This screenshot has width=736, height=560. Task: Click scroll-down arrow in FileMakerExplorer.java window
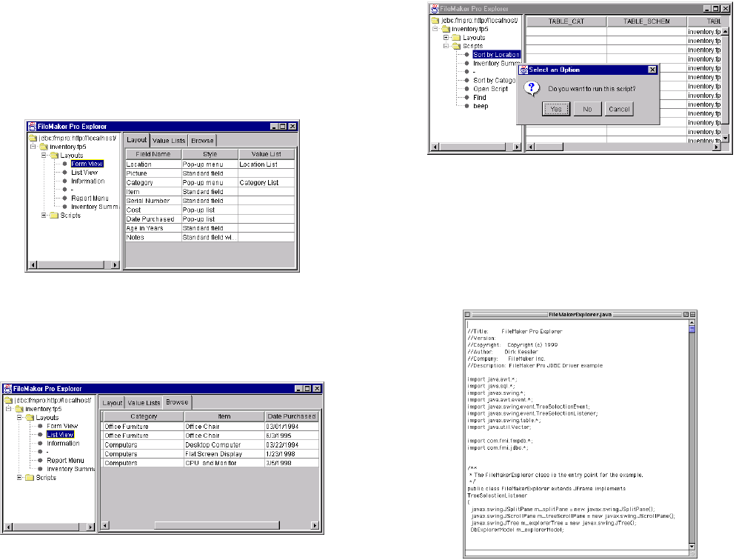tap(692, 547)
